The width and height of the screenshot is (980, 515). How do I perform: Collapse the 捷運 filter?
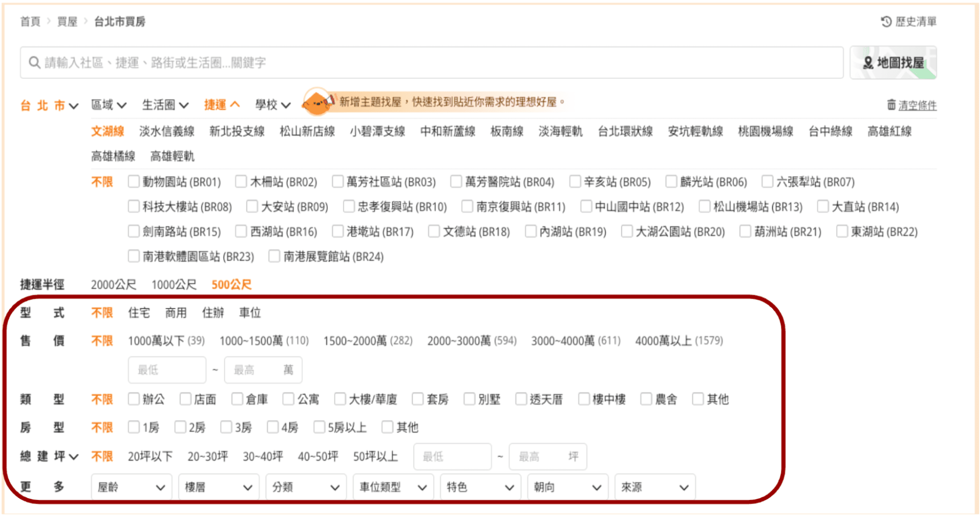[x=222, y=105]
